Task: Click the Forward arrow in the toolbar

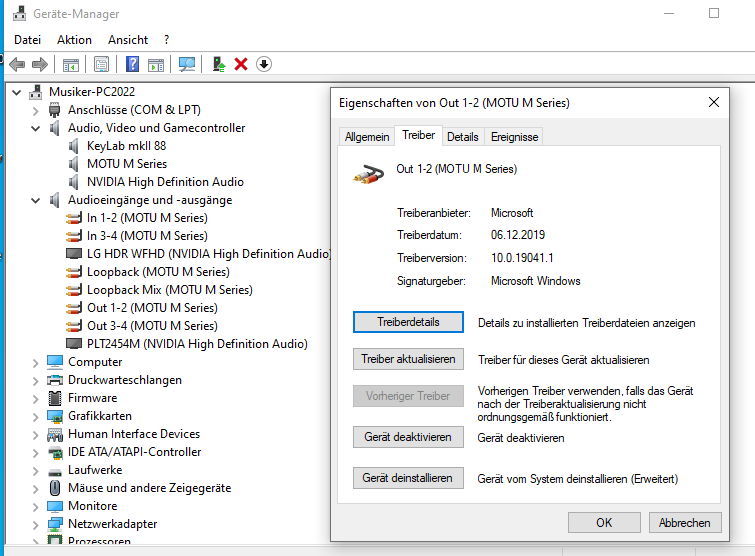Action: pyautogui.click(x=39, y=64)
